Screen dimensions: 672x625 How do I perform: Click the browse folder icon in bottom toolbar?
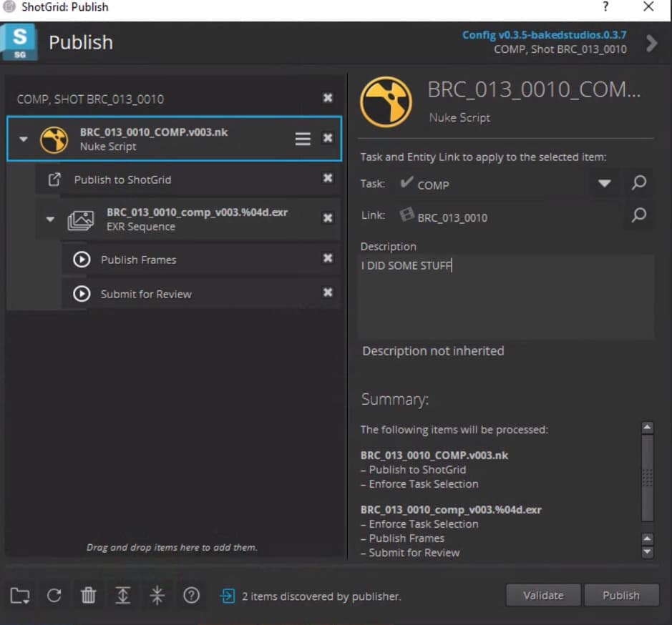20,595
